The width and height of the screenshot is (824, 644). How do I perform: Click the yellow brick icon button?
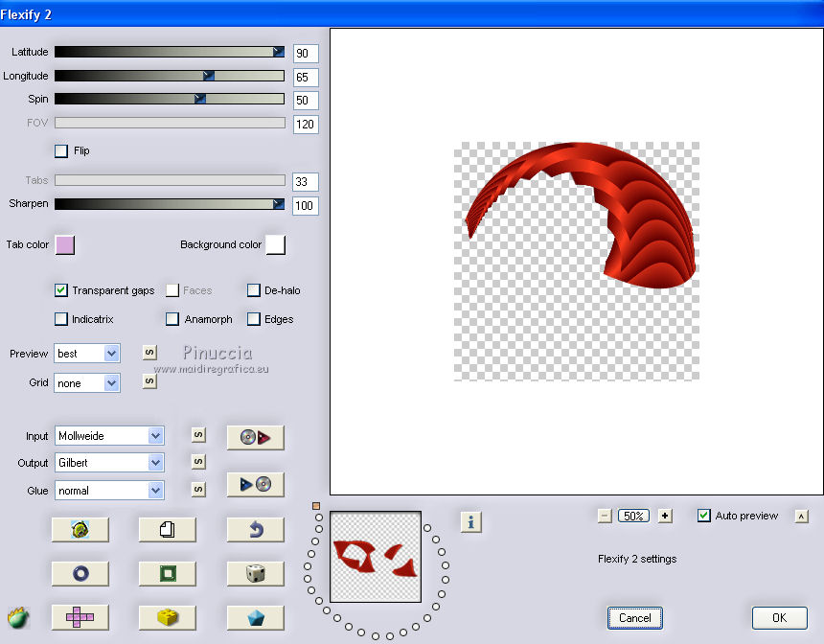coord(167,618)
